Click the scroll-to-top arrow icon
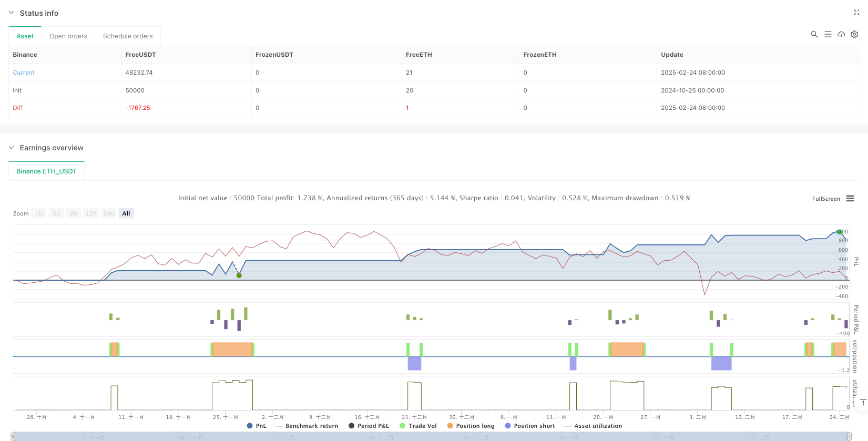Screen dimensions: 868x441 863,403
